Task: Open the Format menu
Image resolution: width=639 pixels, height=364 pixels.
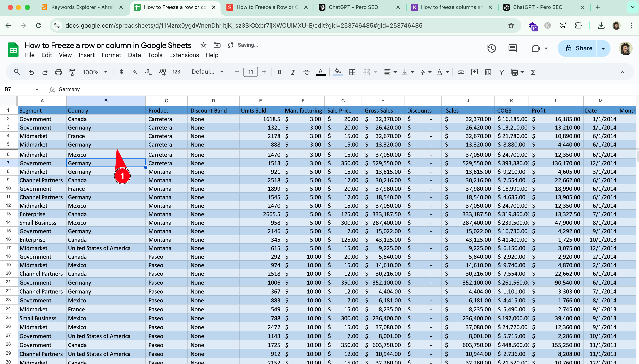Action: 111,55
